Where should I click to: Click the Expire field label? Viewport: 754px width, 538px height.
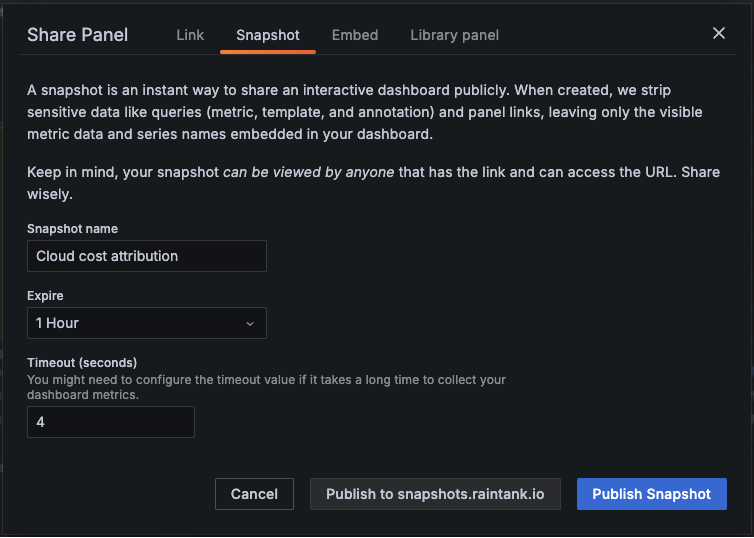(45, 296)
